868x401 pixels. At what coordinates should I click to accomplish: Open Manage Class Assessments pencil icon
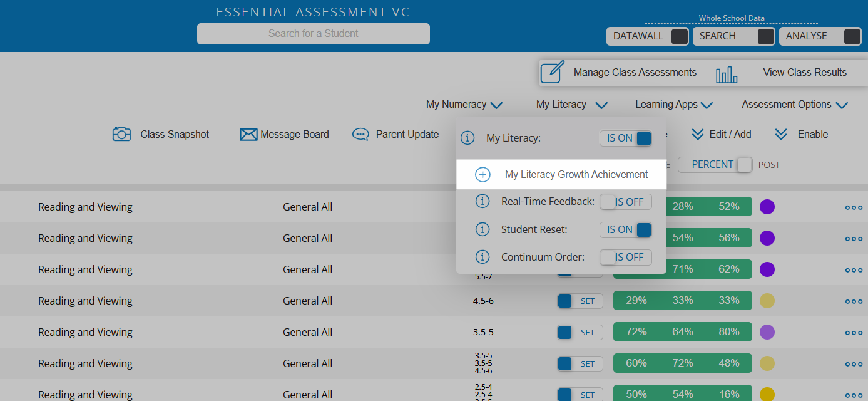coord(552,72)
